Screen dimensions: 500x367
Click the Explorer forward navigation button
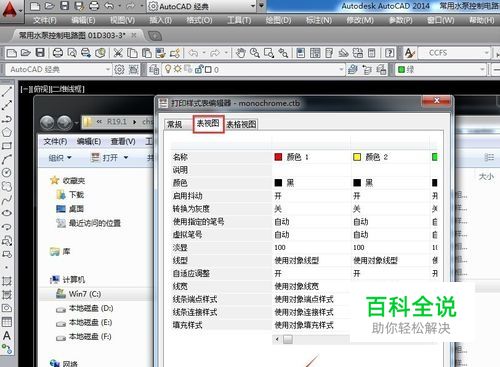pyautogui.click(x=64, y=122)
